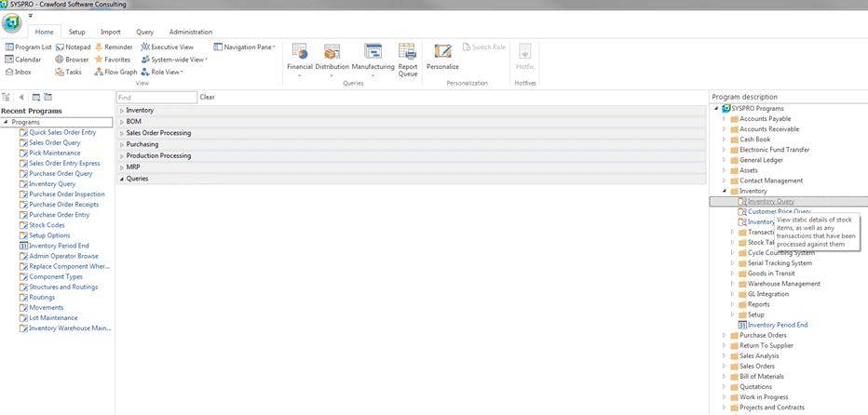Click Inventory Period End calendar icon in Recent Programs
The image size is (868, 415).
pyautogui.click(x=23, y=246)
